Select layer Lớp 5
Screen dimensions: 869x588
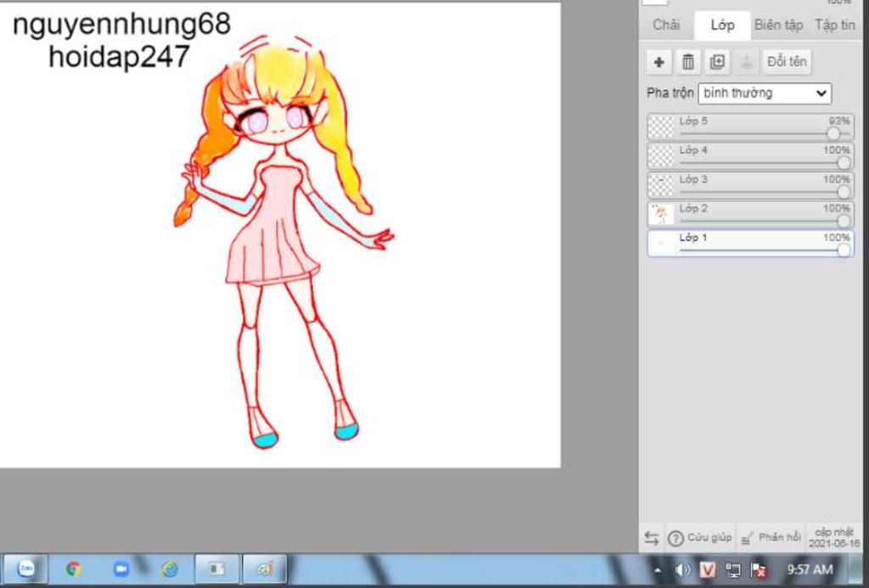(x=750, y=127)
